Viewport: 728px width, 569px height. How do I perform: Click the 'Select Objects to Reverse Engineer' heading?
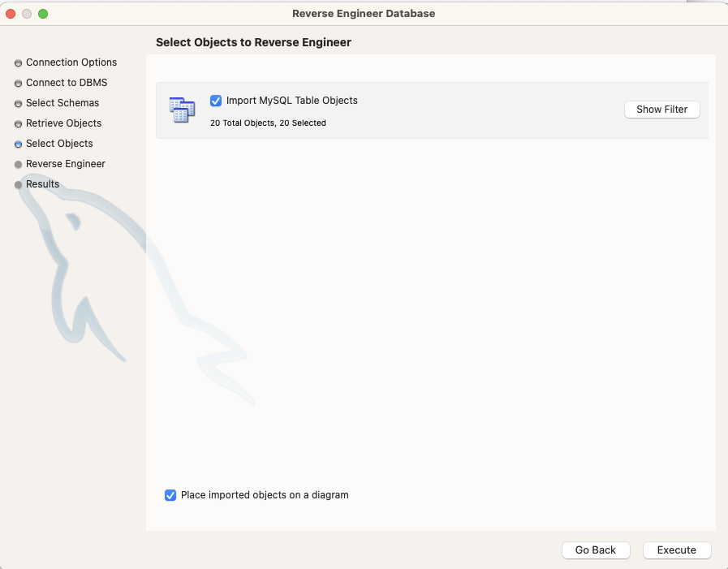click(x=253, y=42)
